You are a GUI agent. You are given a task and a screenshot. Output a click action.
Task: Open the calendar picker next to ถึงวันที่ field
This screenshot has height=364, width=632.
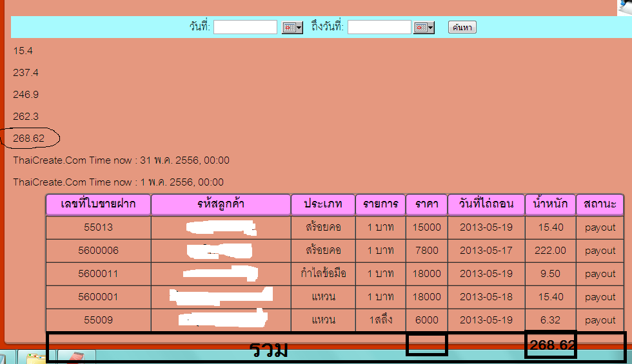click(x=424, y=27)
